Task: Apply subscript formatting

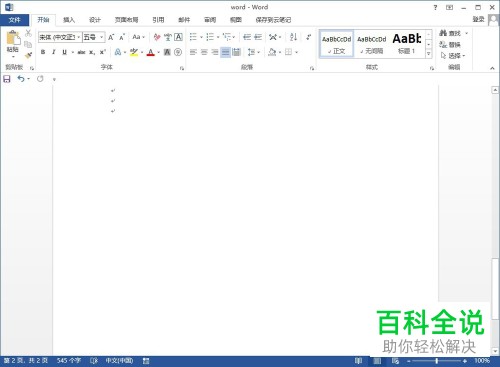Action: tap(92, 52)
